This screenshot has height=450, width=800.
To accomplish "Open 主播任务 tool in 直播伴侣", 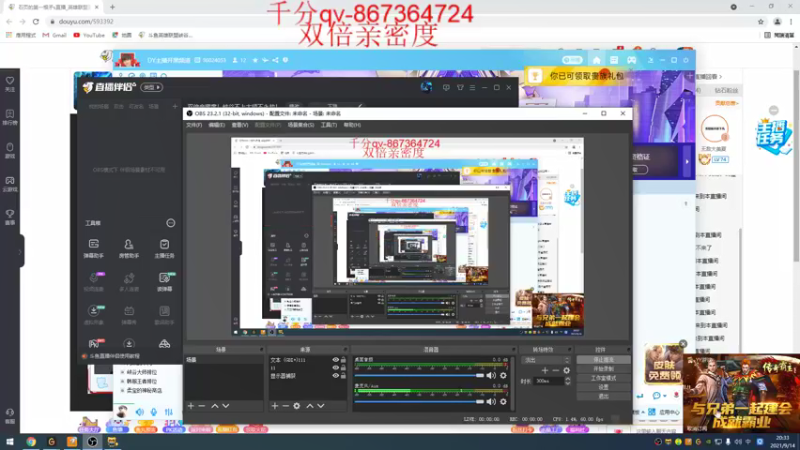I will click(164, 248).
